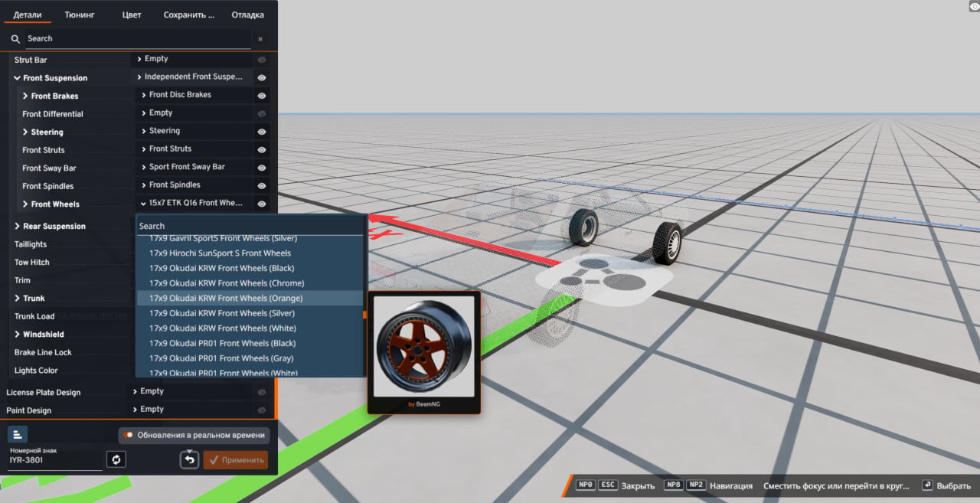Select 17x9 Hirochi SunSport S Front Wheels
Viewport: 980px width, 503px height.
coord(250,253)
